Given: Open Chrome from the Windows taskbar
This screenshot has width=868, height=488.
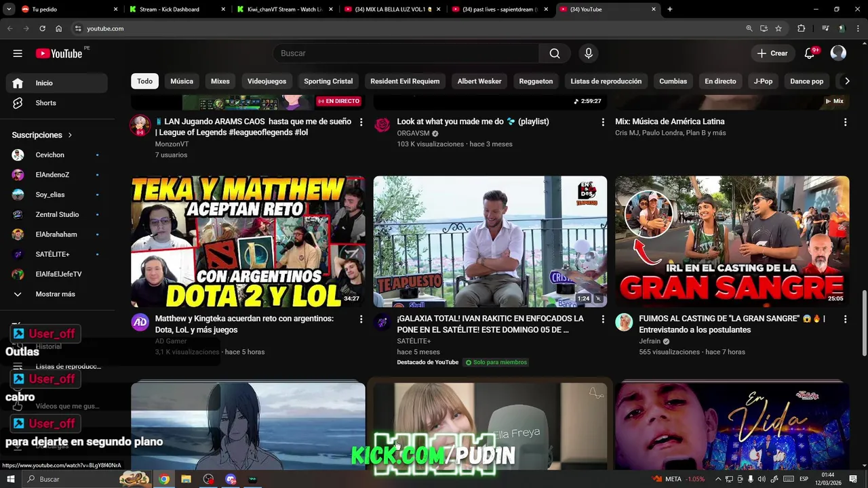Looking at the screenshot, I should [164, 479].
